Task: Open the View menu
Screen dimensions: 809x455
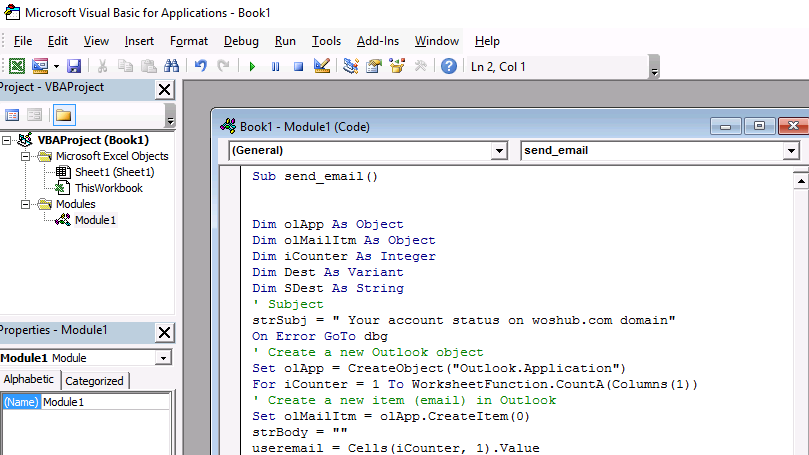Action: click(96, 41)
